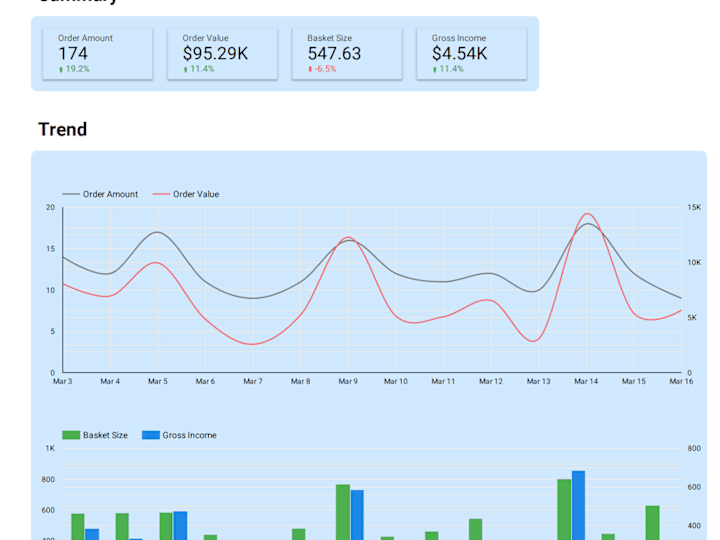Click the Mar 7 axis label
This screenshot has height=540, width=720.
tap(253, 381)
